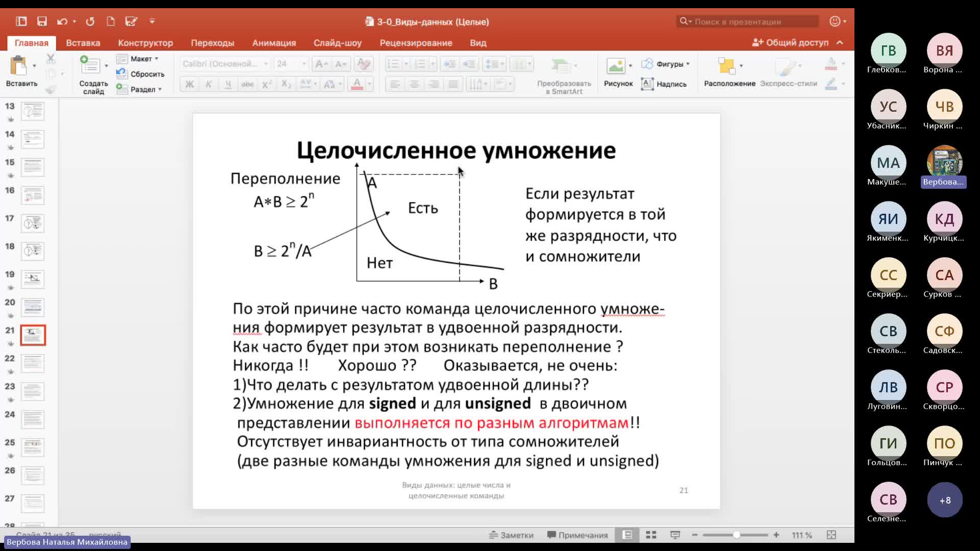Click the clear formatting icon
The width and height of the screenshot is (980, 551).
click(363, 64)
